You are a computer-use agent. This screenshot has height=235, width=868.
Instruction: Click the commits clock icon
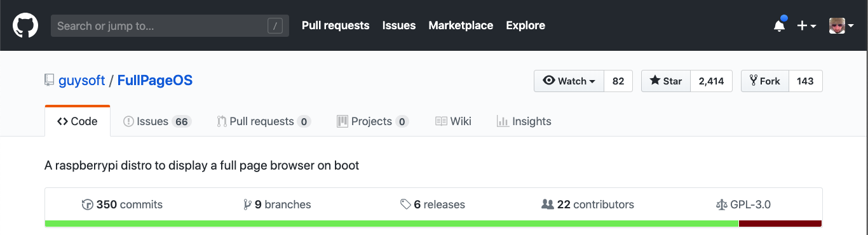click(88, 205)
